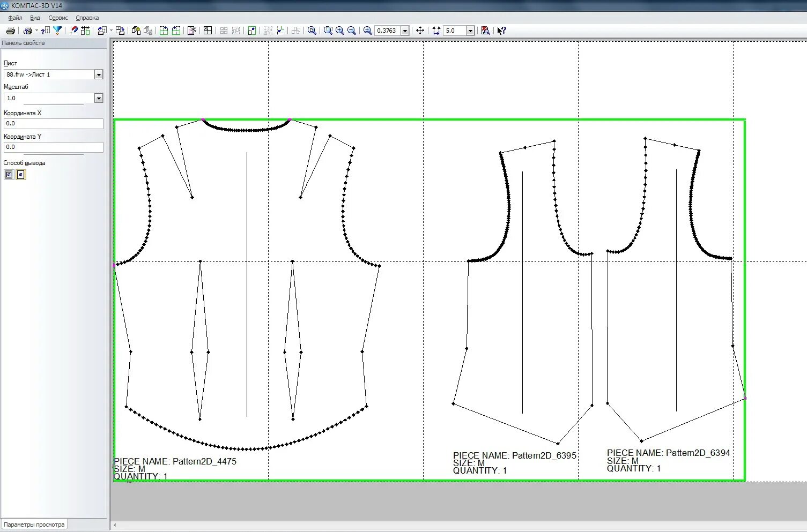The height and width of the screenshot is (532, 807).
Task: Select the Параметры просмотра tab
Action: pos(34,524)
